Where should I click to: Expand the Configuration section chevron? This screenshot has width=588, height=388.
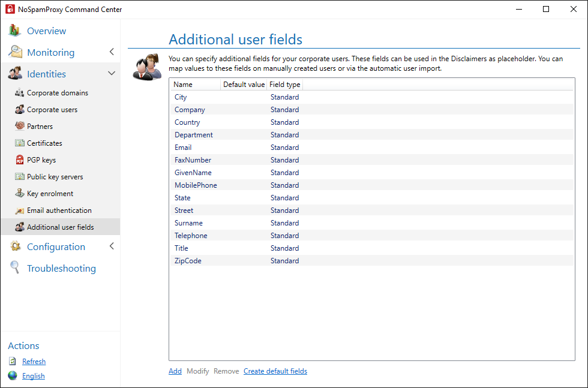point(112,246)
